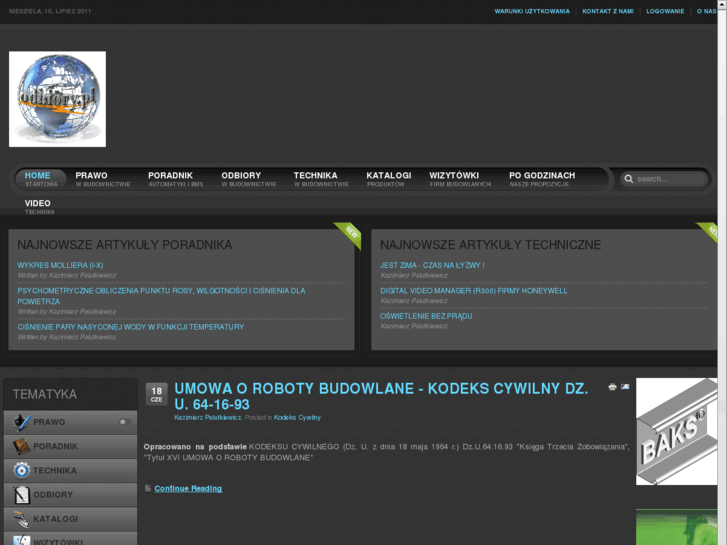Click the Warunki użytkowania link
727x545 pixels.
click(x=532, y=11)
